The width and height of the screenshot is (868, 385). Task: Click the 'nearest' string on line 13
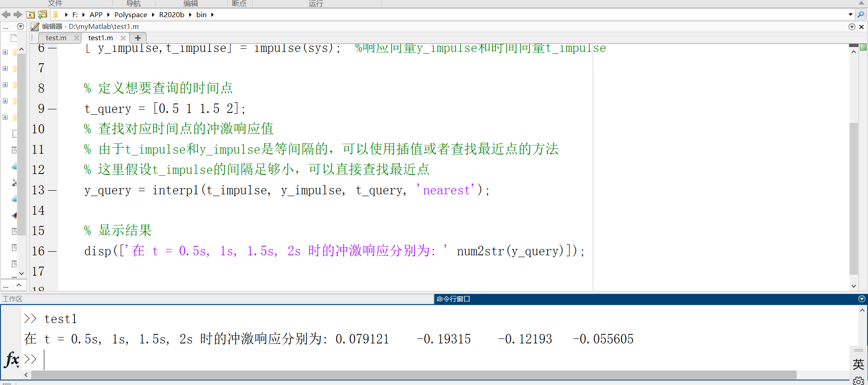pos(446,190)
